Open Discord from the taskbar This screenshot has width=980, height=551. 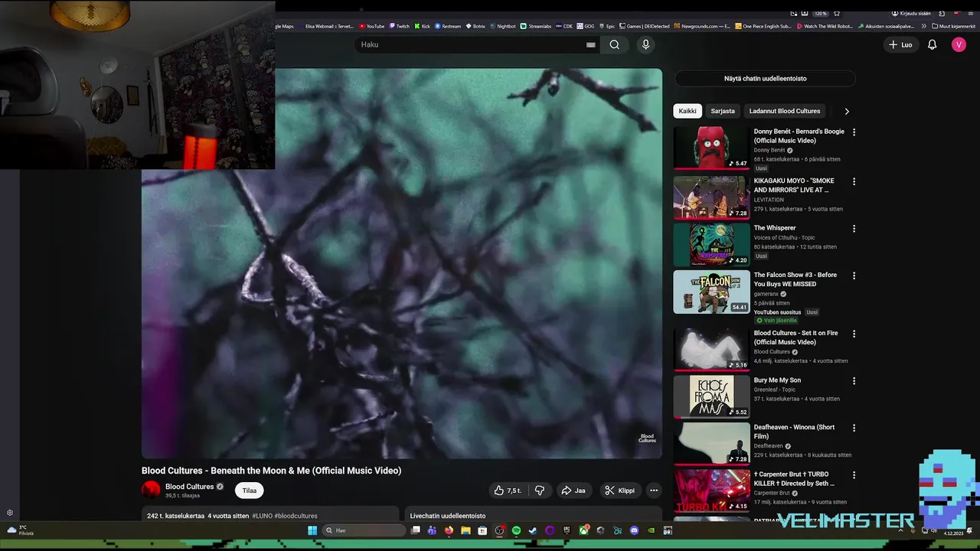(x=634, y=530)
